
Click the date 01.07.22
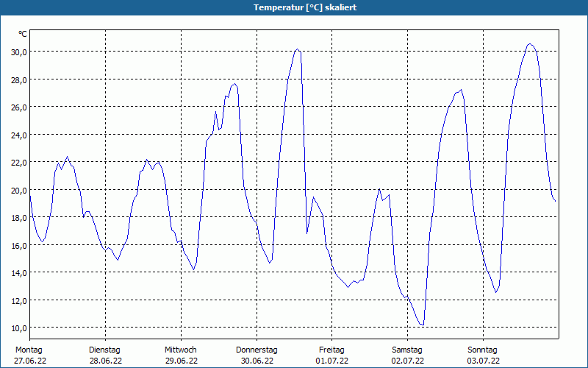point(332,361)
